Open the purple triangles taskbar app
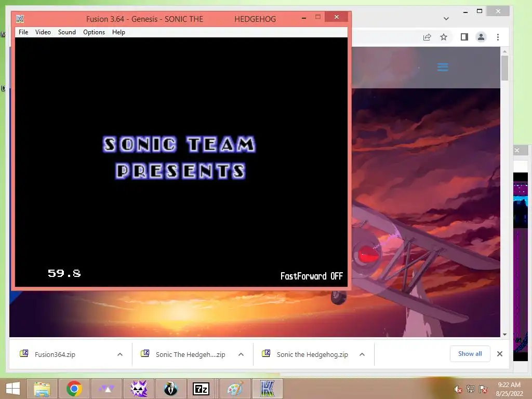The width and height of the screenshot is (532, 399). tap(106, 389)
